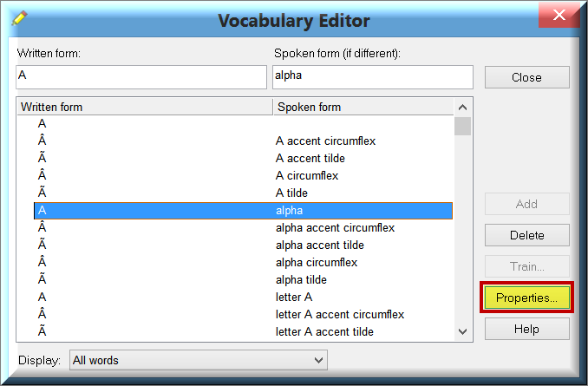Select the 'A accent tilde' row
This screenshot has height=386, width=588.
point(243,158)
